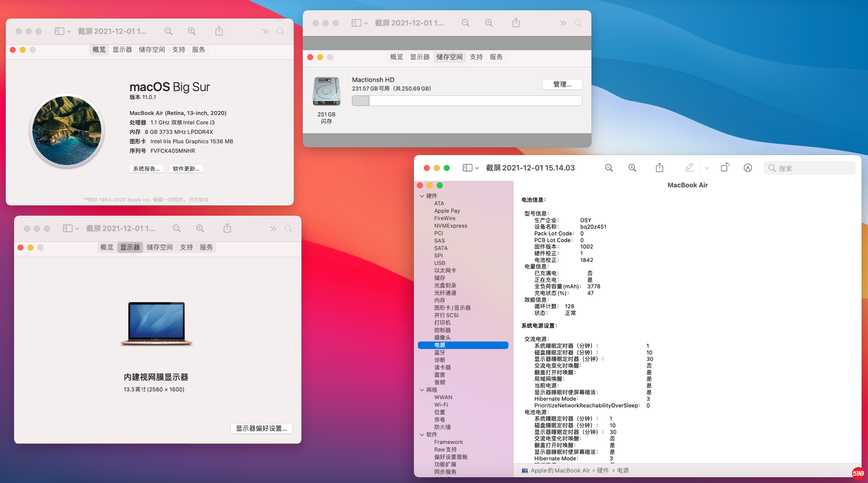This screenshot has height=483, width=868.
Task: Select 电源 in the hardware sidebar
Action: click(463, 345)
